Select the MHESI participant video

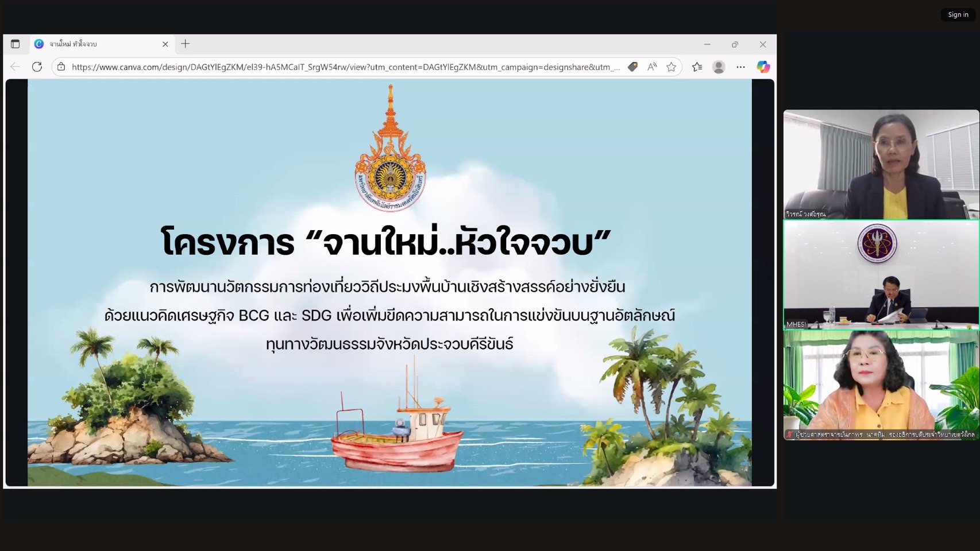click(x=881, y=274)
